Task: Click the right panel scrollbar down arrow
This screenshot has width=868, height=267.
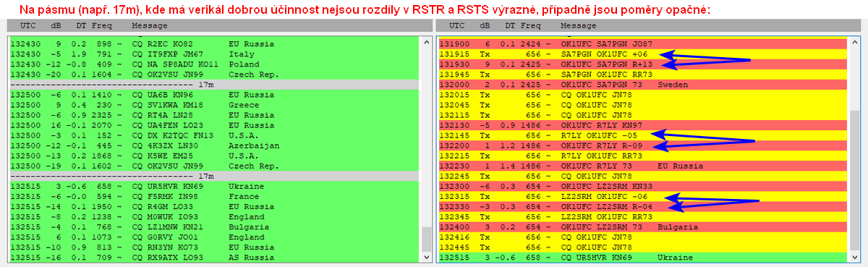Action: (x=855, y=257)
